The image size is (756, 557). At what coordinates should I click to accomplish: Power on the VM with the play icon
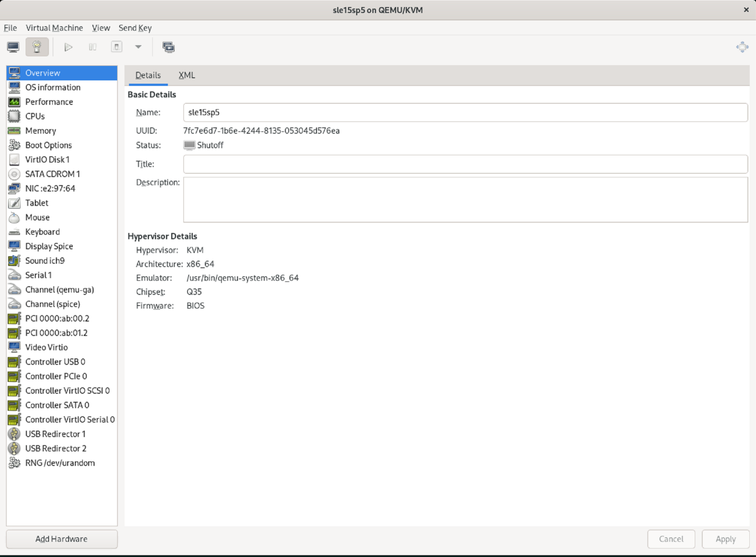(68, 47)
